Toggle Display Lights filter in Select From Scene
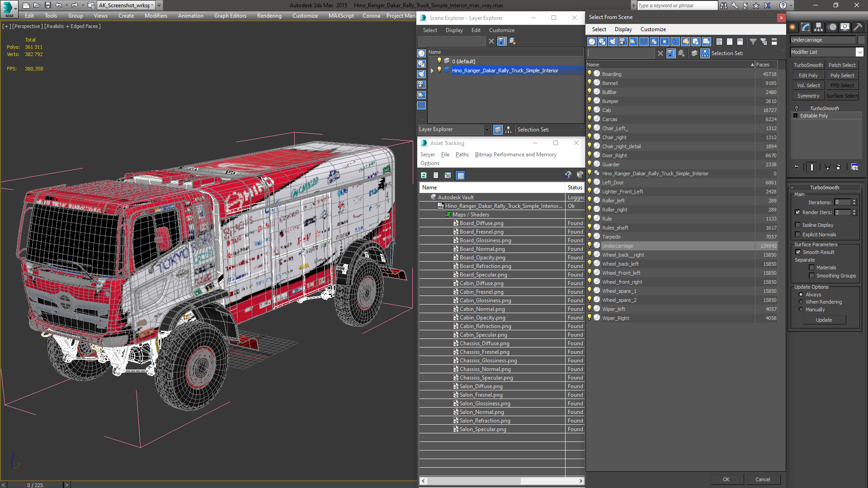The height and width of the screenshot is (488, 868). 613,42
